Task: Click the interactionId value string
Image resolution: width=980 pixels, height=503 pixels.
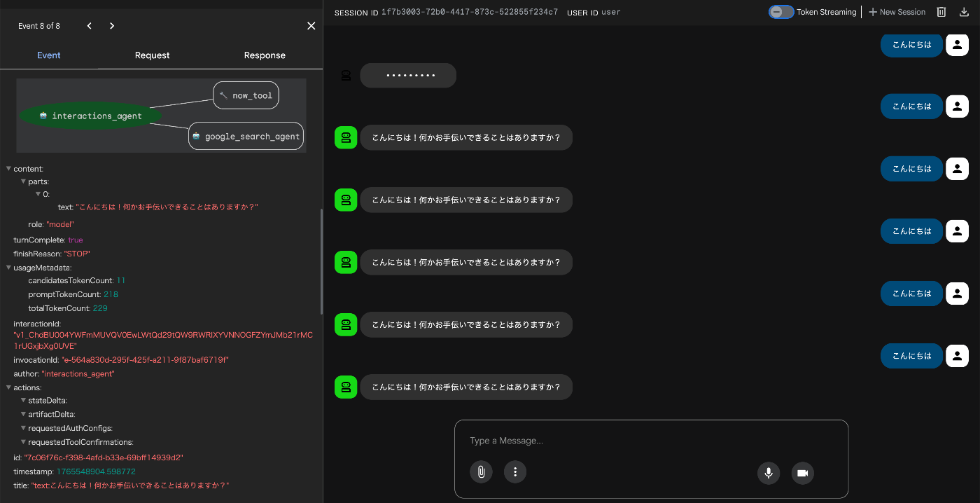Action: [x=162, y=340]
